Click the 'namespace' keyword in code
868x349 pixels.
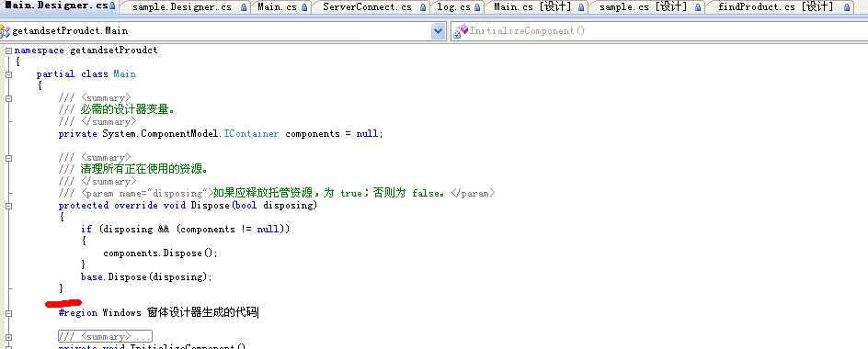(x=40, y=51)
